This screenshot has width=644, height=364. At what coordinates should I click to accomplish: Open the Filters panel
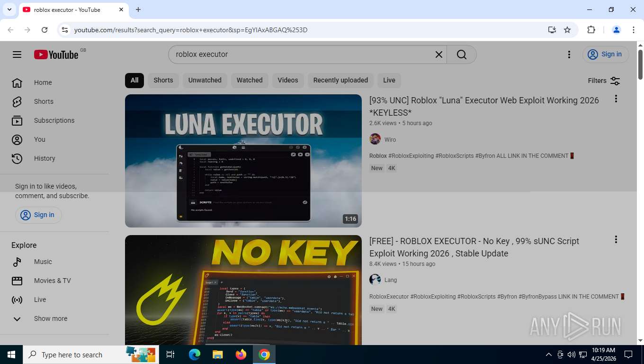[x=604, y=81]
